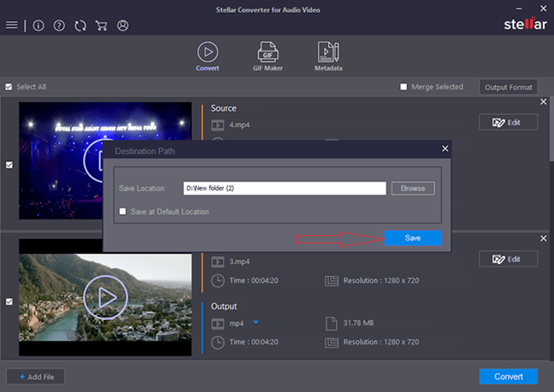This screenshot has height=392, width=554.
Task: Click the film icon beside mp4 output
Action: tap(218, 324)
